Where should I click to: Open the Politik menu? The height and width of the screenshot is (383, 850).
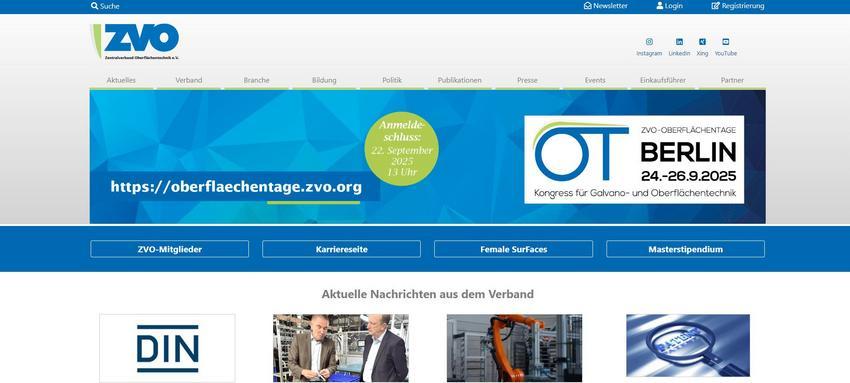click(x=392, y=80)
